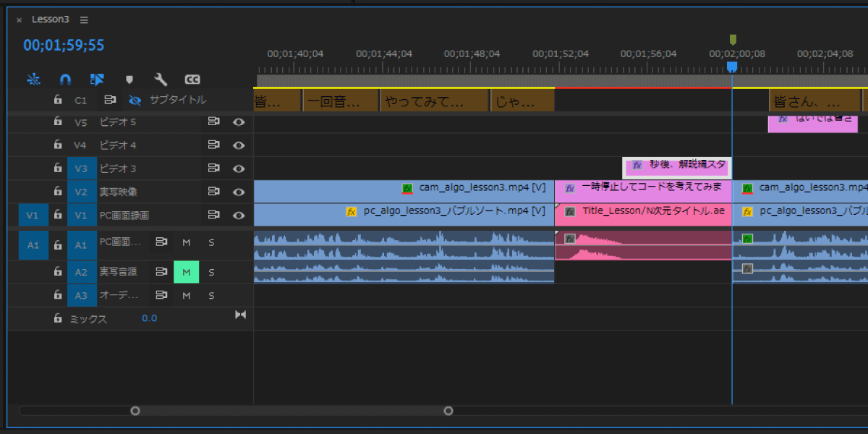Select the Title_Lesson/N次元タイトル.ae clip

pos(643,215)
